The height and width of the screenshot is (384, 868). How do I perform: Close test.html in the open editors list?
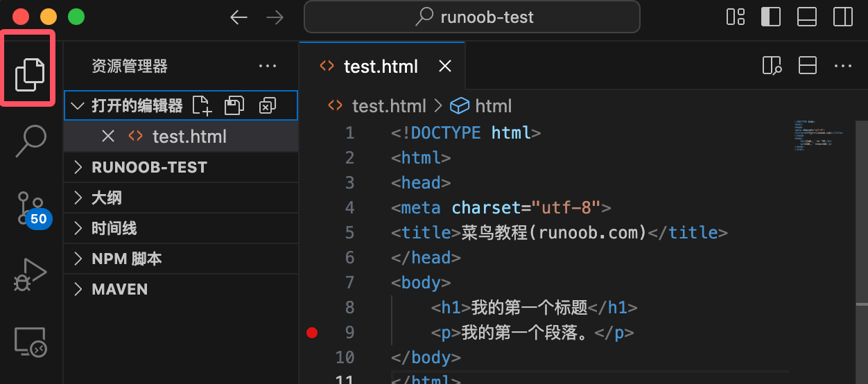[108, 137]
